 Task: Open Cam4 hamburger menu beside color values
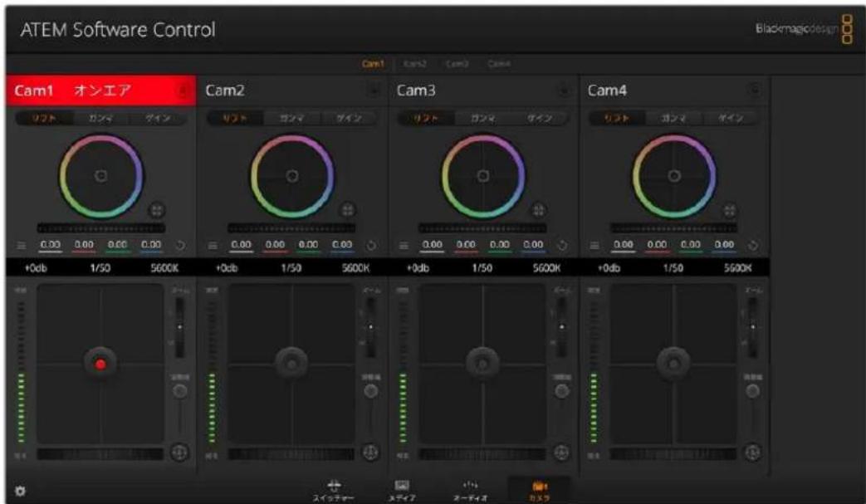click(594, 246)
